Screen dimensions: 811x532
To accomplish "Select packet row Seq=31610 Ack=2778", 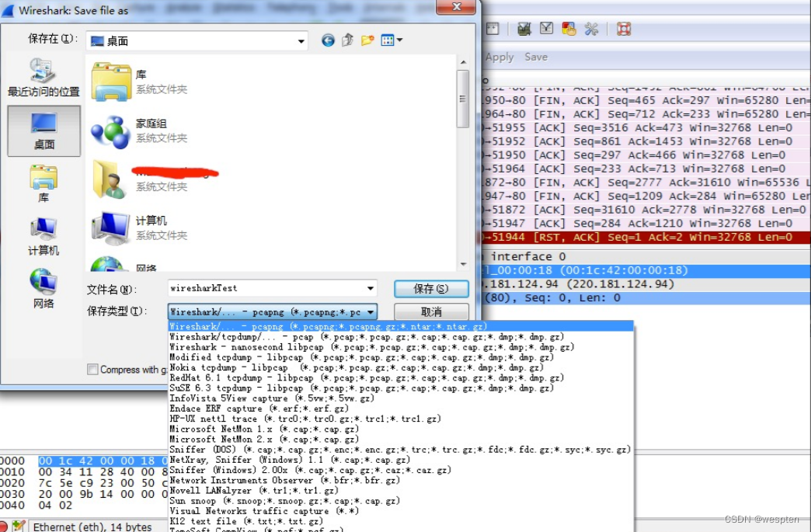I will point(646,210).
